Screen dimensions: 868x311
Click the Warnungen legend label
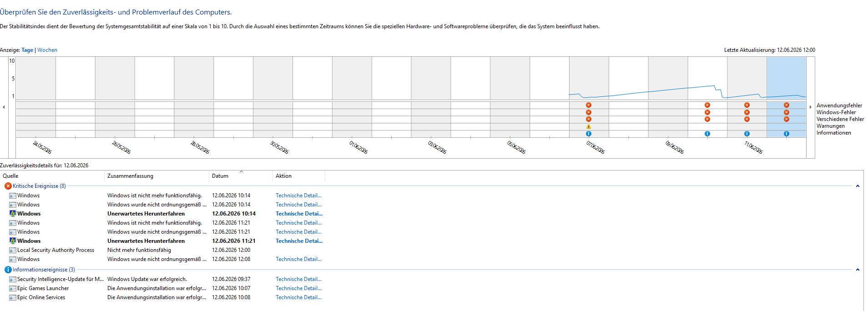[x=830, y=126]
